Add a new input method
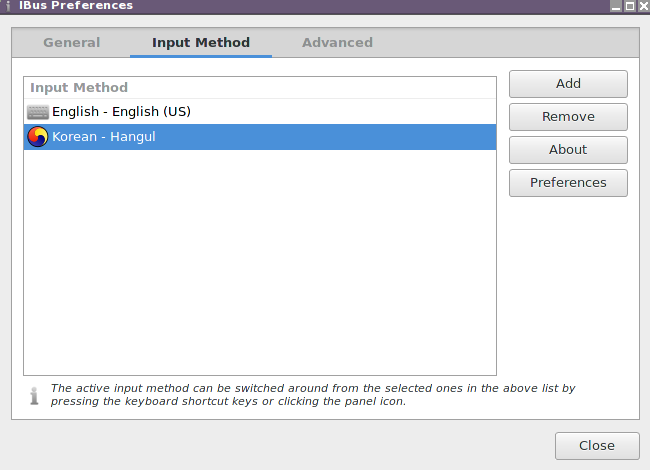This screenshot has height=470, width=650. [x=568, y=84]
